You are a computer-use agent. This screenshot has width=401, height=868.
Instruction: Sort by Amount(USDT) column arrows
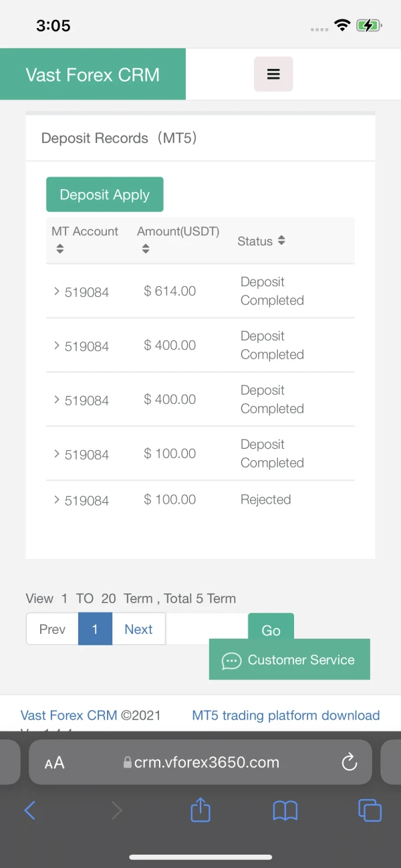146,249
